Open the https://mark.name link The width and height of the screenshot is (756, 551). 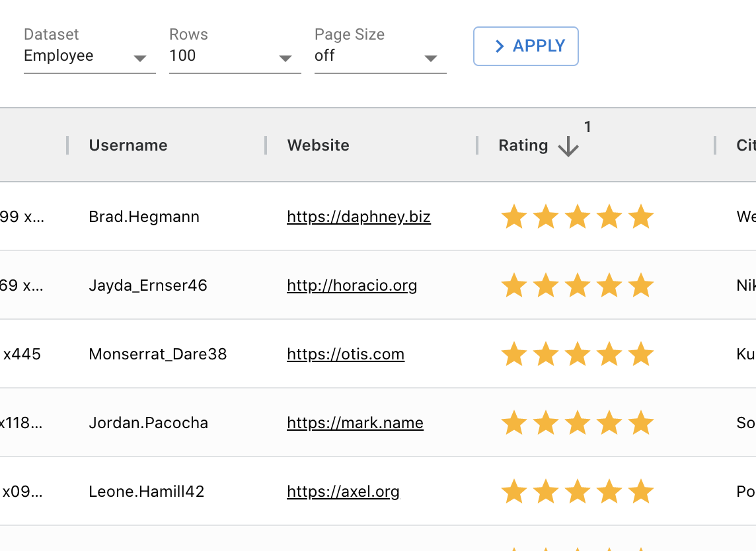tap(356, 423)
